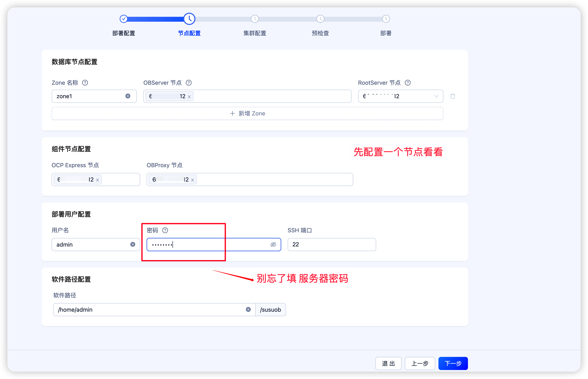The width and height of the screenshot is (588, 379).
Task: Select the 部署 step icon
Action: (x=386, y=19)
